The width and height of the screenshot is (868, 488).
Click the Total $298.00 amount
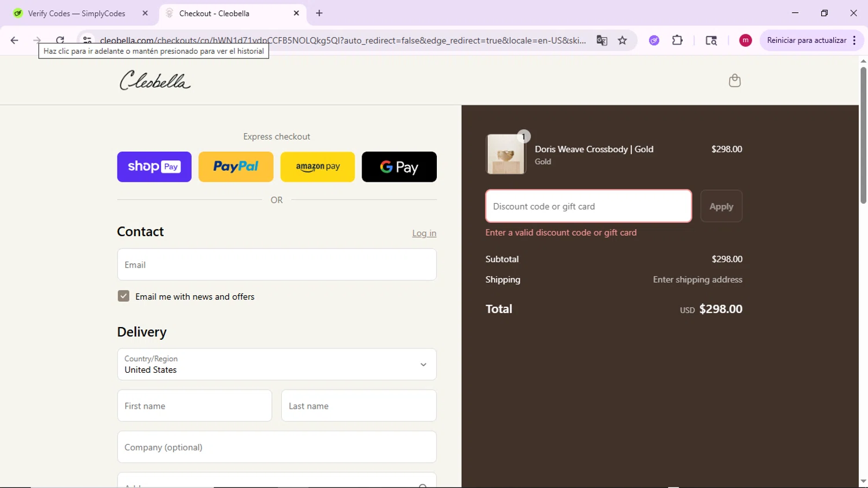pyautogui.click(x=720, y=309)
